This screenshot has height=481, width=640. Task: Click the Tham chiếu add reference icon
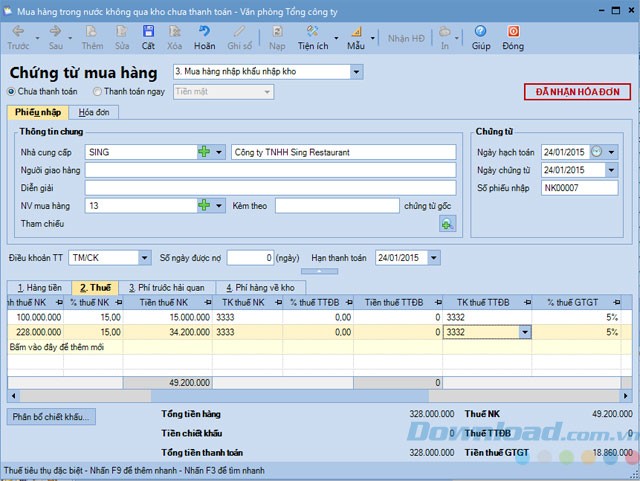(447, 224)
